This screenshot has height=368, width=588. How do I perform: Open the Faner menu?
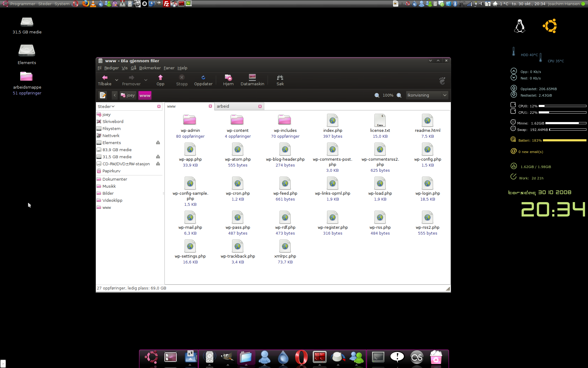tap(169, 68)
